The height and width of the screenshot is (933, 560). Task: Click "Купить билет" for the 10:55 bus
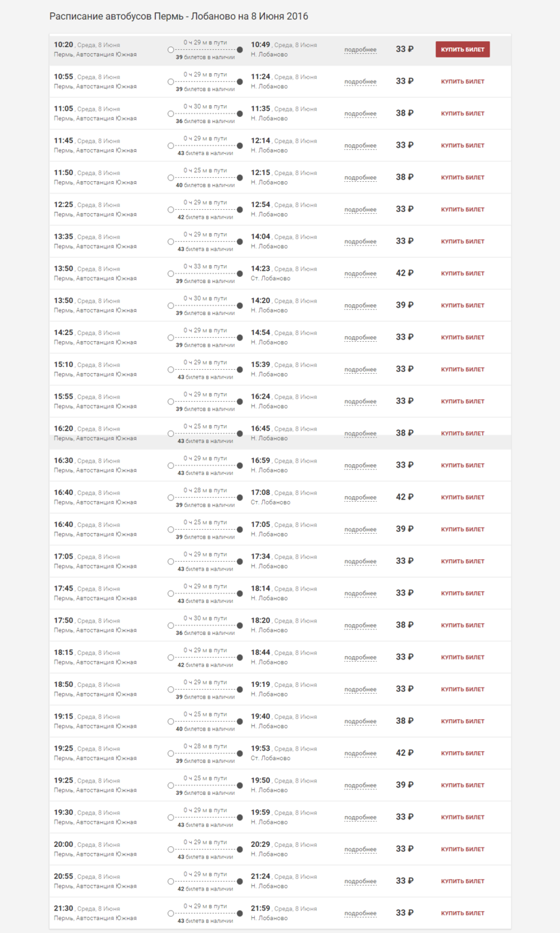point(462,81)
